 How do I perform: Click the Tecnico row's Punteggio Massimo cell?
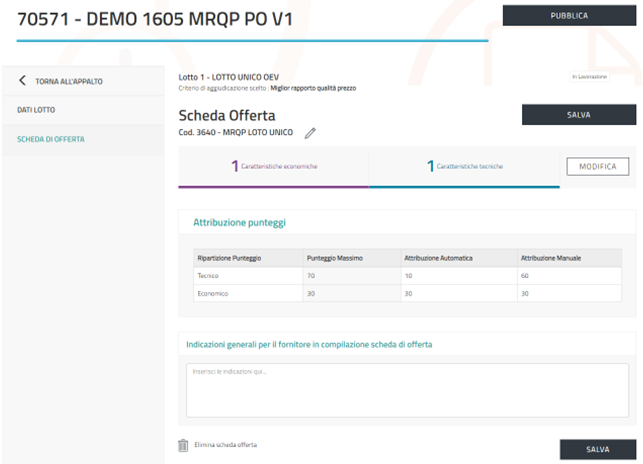click(x=351, y=275)
